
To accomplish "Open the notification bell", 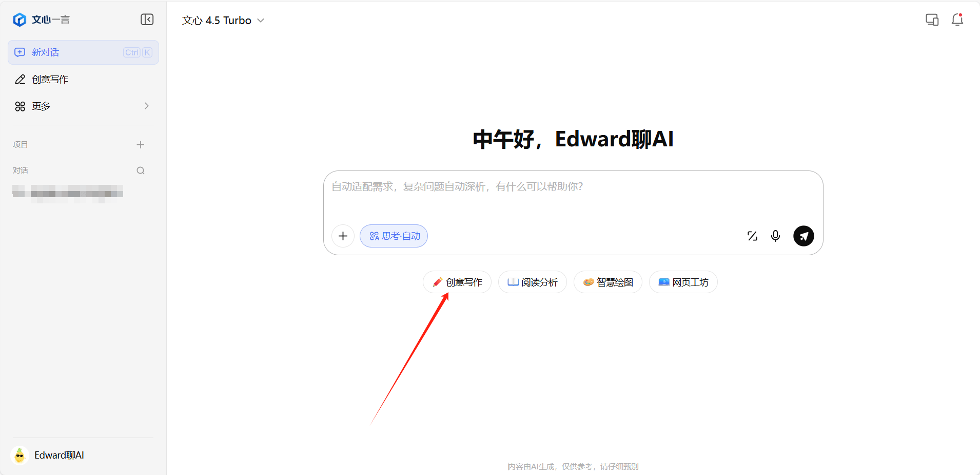I will [x=957, y=20].
